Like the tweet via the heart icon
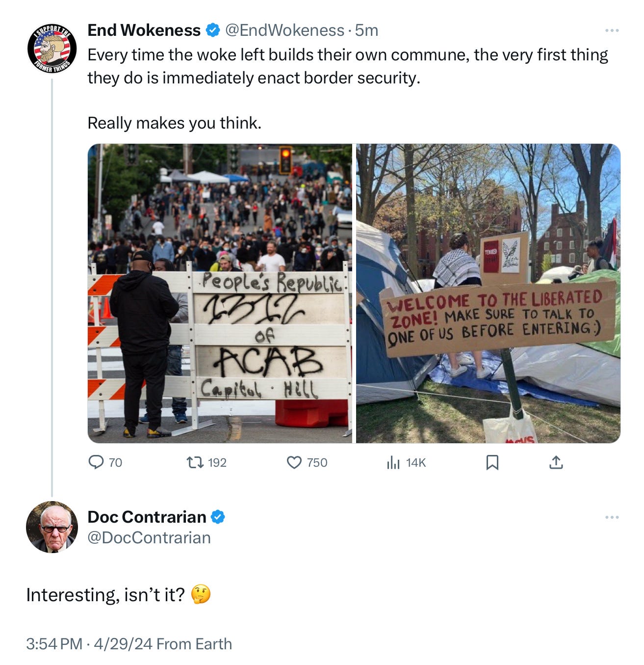 tap(294, 462)
